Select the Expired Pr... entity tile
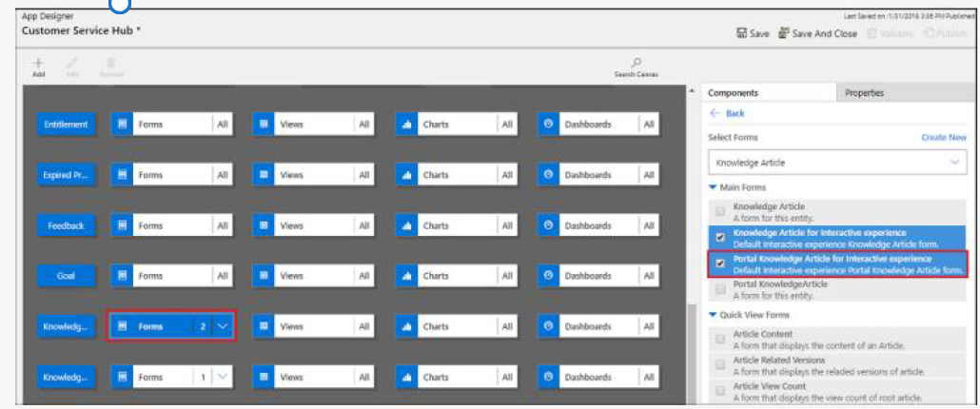 67,175
